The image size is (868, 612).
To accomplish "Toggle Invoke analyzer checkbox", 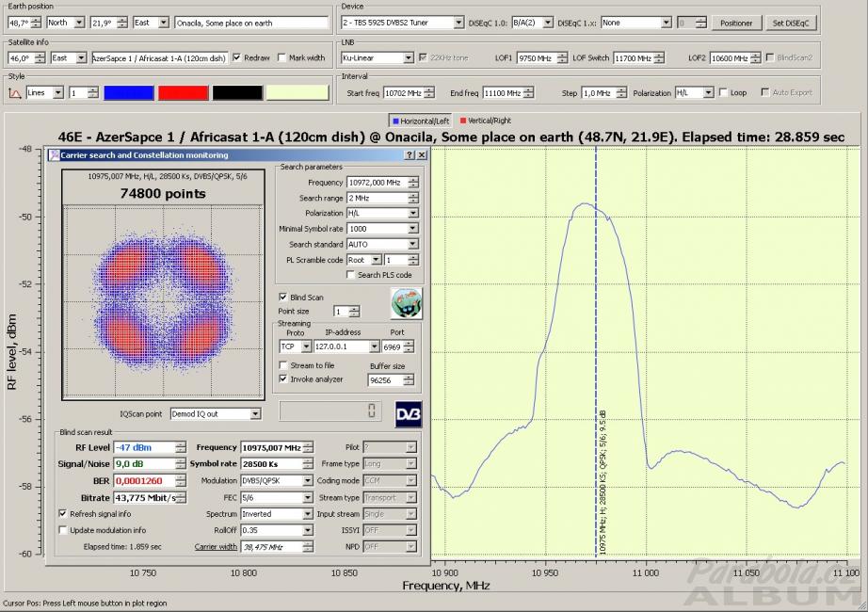I will 282,378.
